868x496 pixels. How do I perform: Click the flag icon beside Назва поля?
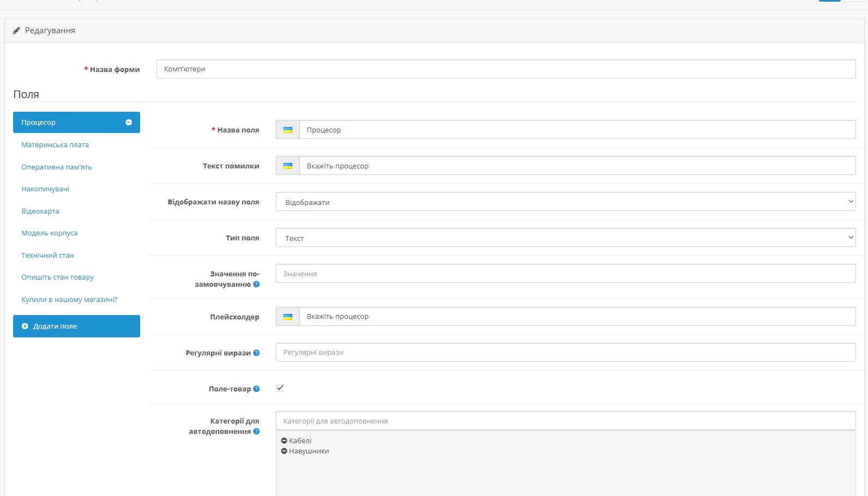[x=288, y=130]
